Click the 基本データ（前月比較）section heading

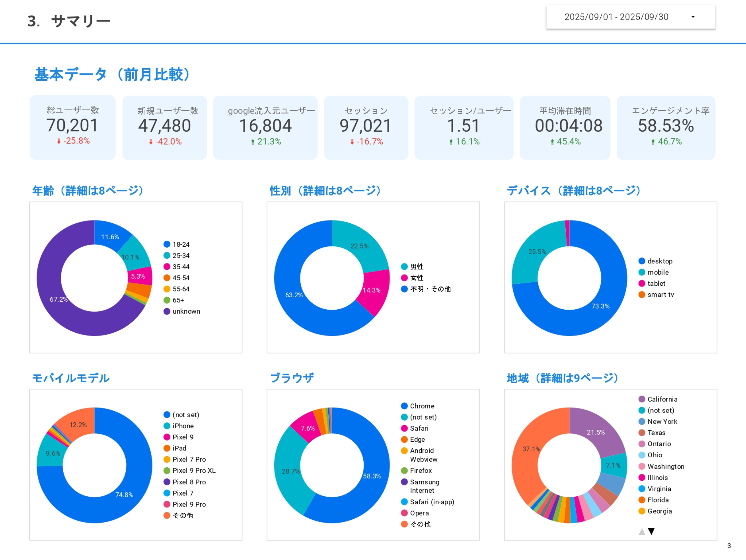[112, 74]
